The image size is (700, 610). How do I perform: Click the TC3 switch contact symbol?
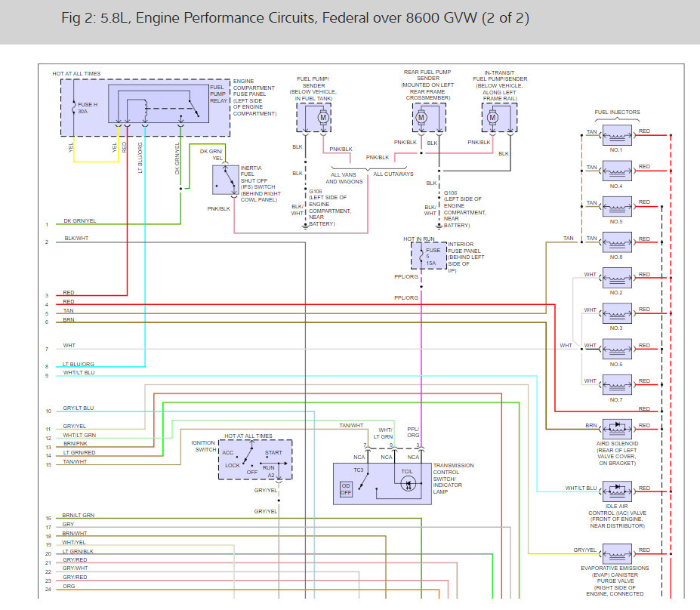[363, 481]
